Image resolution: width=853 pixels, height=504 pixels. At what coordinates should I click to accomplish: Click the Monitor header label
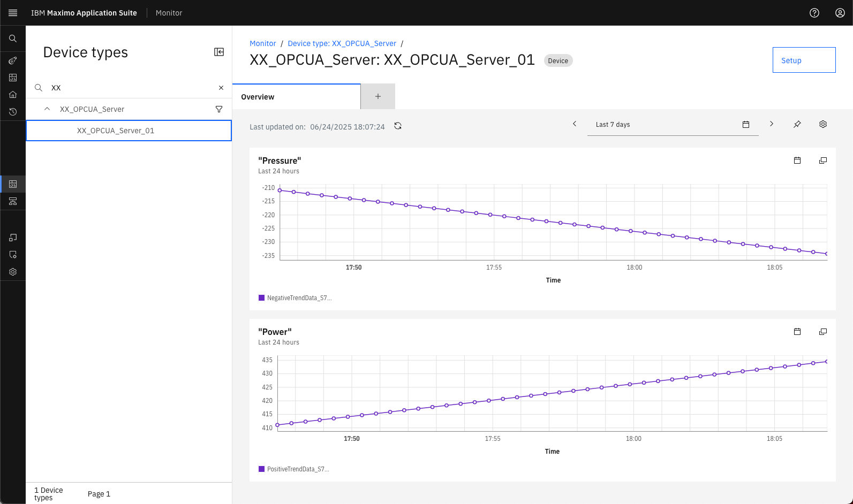coord(169,13)
